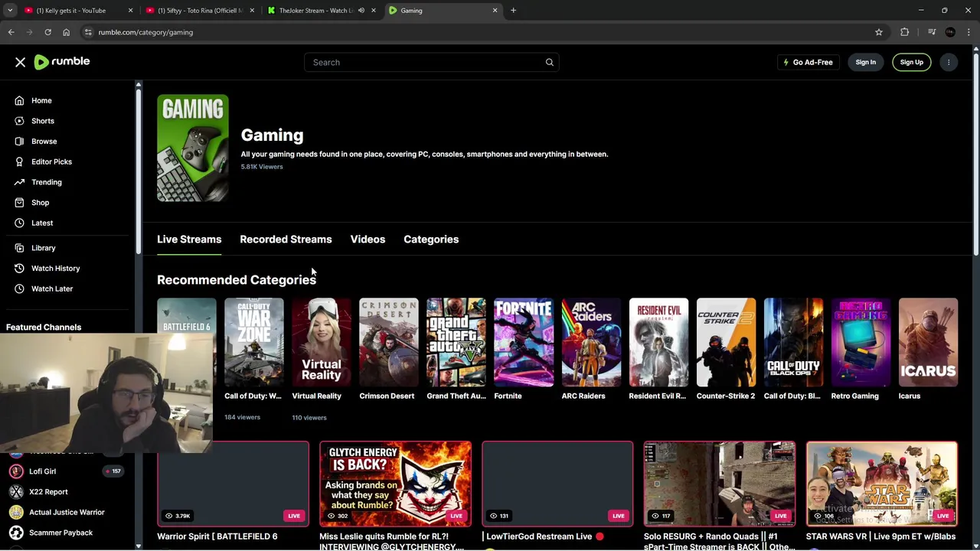Screen dimensions: 980x551
Task: Click the 5.81K Viewers text
Action: coord(262,167)
